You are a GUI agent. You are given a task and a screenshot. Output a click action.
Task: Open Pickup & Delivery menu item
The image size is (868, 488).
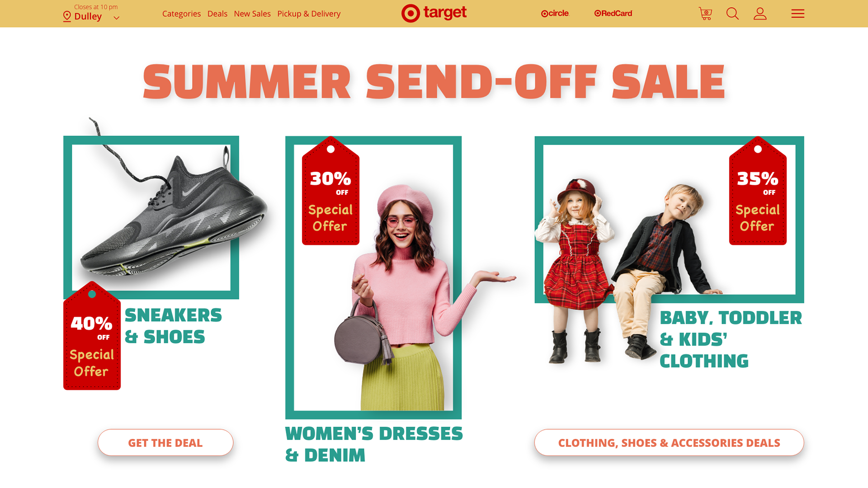point(309,14)
